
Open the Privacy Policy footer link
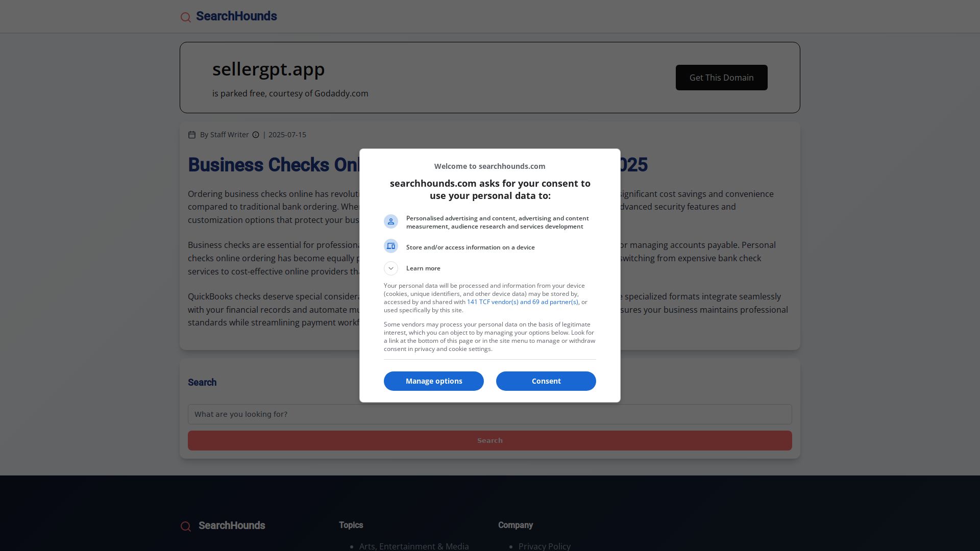(545, 546)
